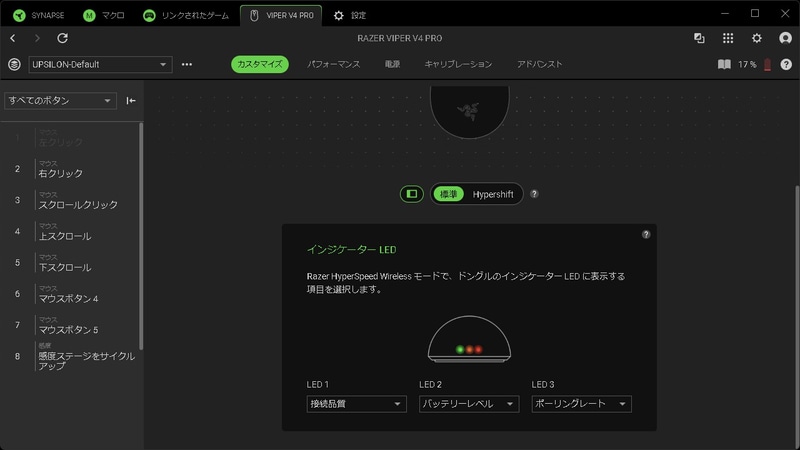This screenshot has width=800, height=450.
Task: Click the profile stack icon beside UPSILON-Default
Action: 14,64
